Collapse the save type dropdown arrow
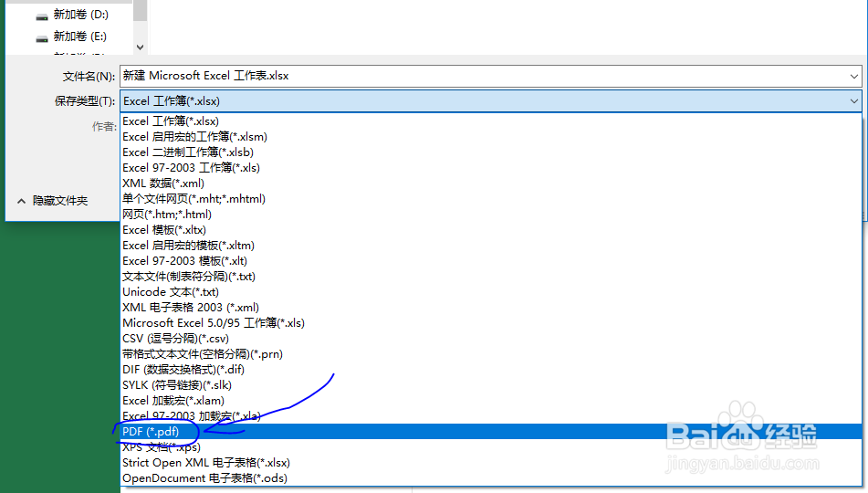 coord(853,101)
